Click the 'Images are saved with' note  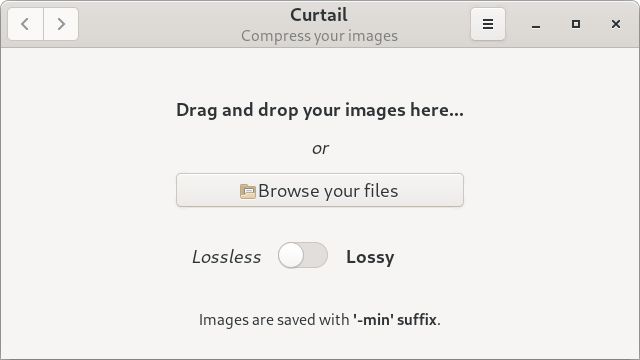point(274,320)
